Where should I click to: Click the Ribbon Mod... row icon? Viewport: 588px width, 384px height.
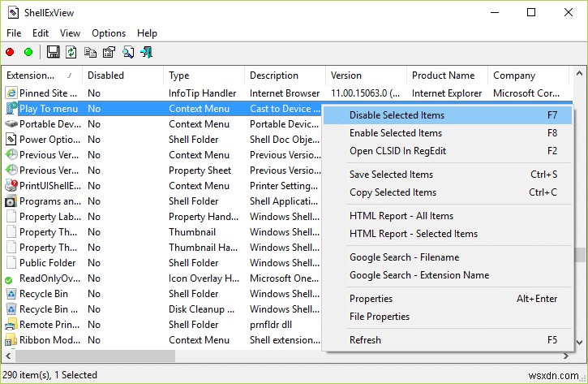[x=11, y=339]
